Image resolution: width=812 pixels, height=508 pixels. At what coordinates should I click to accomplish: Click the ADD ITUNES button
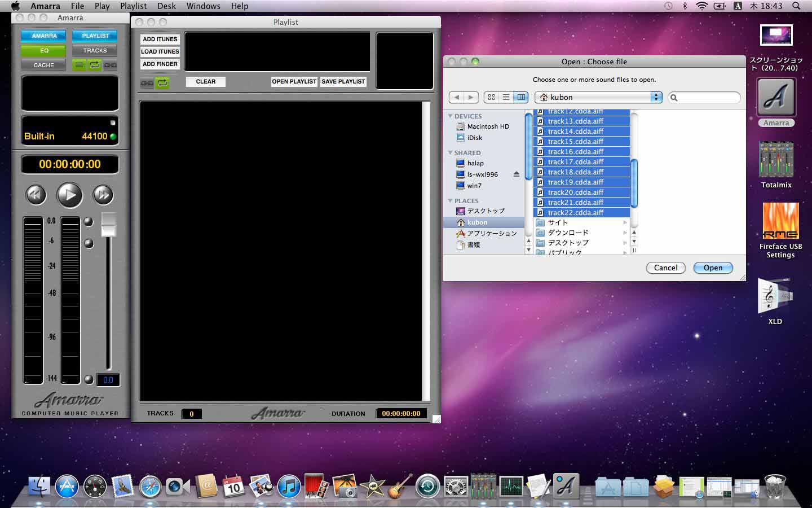(x=160, y=39)
